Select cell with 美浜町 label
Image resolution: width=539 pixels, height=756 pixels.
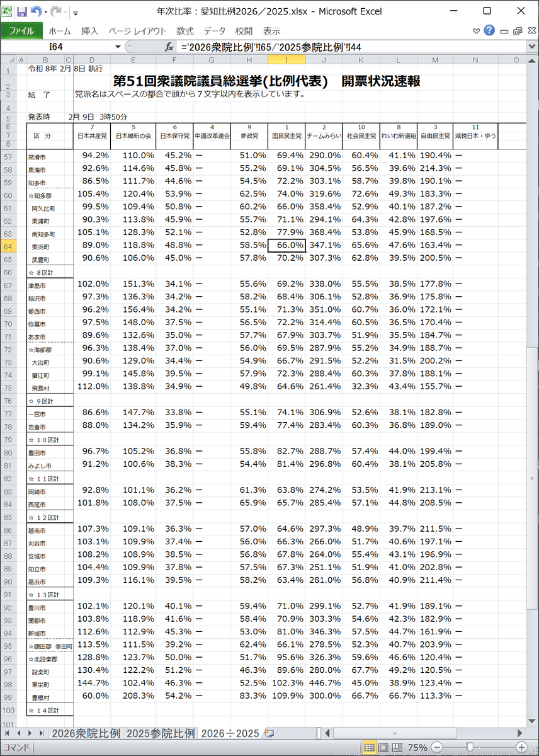pos(50,246)
